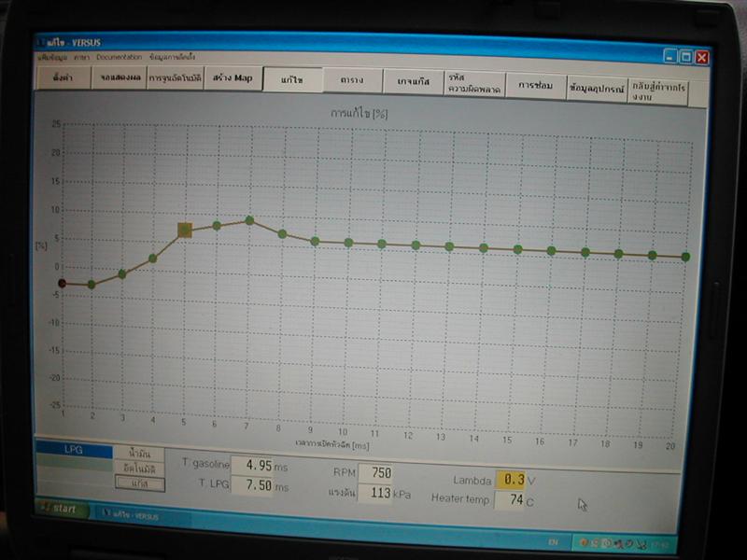The width and height of the screenshot is (747, 560).
Task: Open the รหัสความผิดพลาด error codes tab
Action: click(x=474, y=83)
